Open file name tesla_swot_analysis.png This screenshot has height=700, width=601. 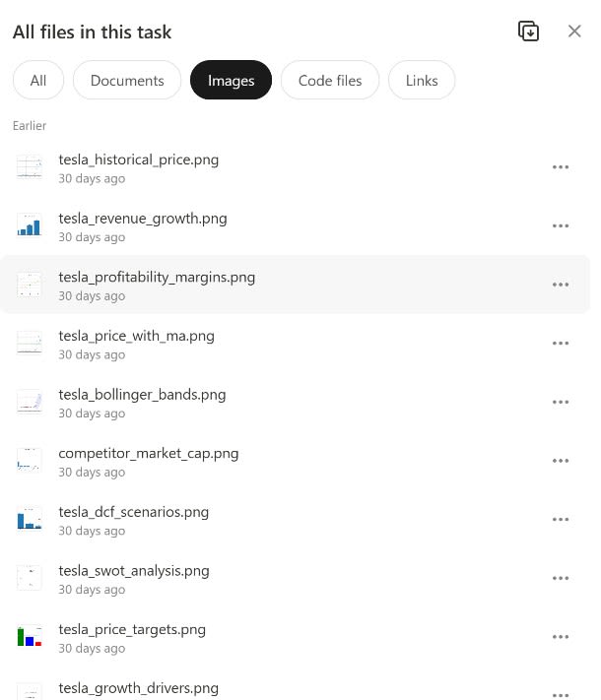134,571
